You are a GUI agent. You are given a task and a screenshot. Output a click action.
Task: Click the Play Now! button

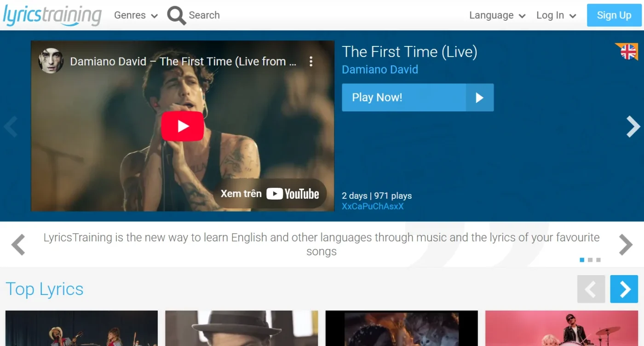(x=403, y=98)
